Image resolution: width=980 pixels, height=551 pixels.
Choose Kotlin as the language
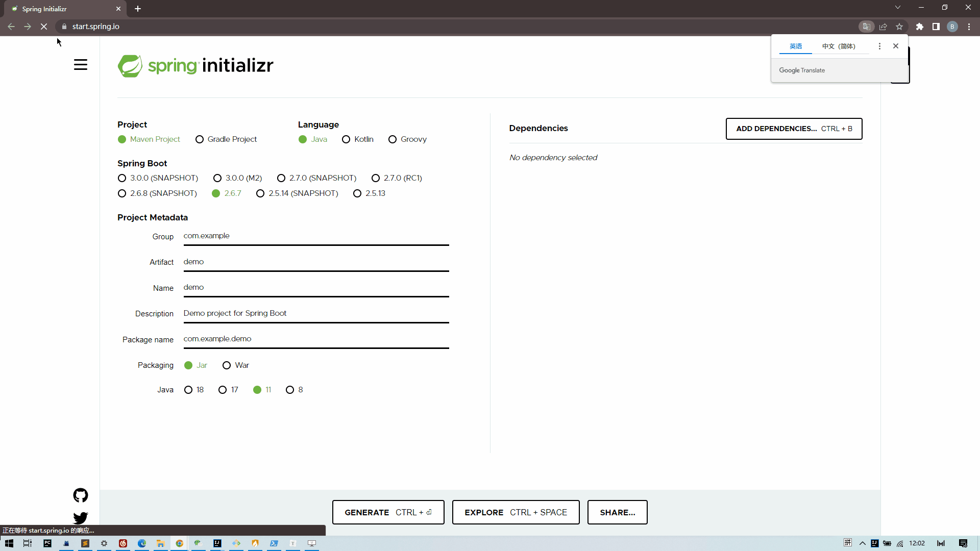[x=347, y=139]
